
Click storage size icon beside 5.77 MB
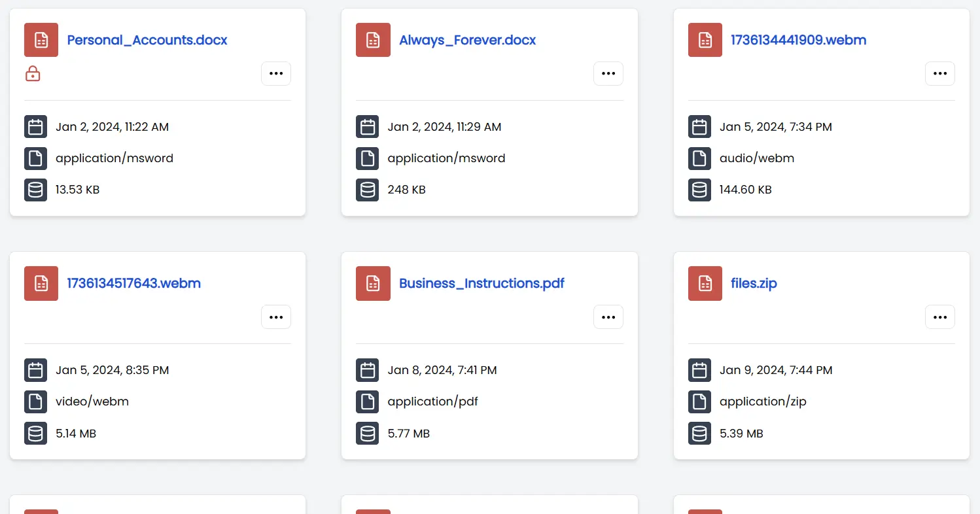368,433
